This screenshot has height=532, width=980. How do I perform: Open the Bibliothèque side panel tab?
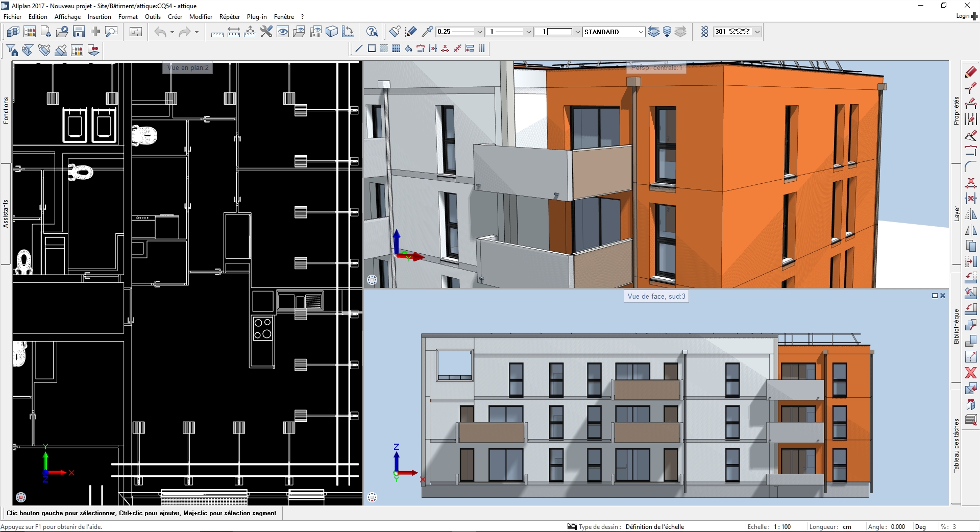point(956,327)
